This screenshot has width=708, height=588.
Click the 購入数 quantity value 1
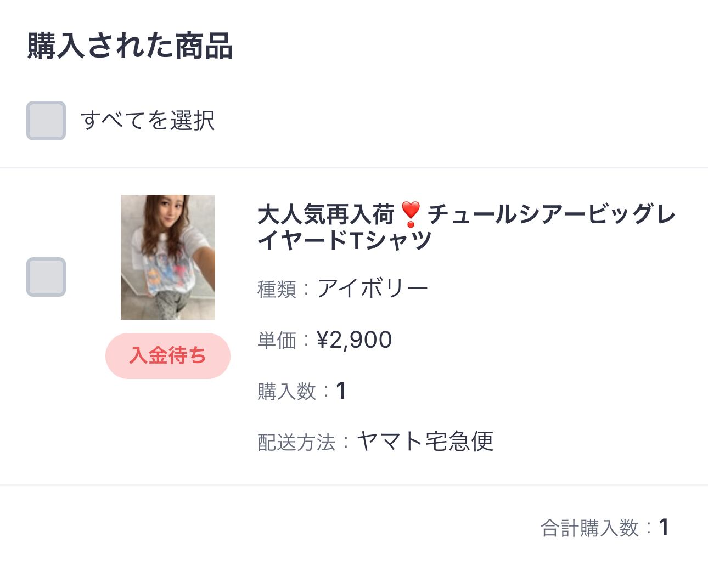[341, 391]
